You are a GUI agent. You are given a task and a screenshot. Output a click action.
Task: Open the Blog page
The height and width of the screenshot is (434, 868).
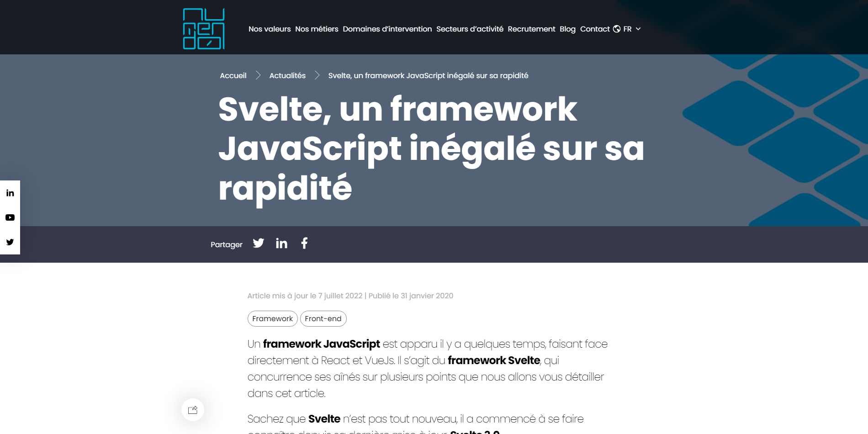pyautogui.click(x=567, y=29)
